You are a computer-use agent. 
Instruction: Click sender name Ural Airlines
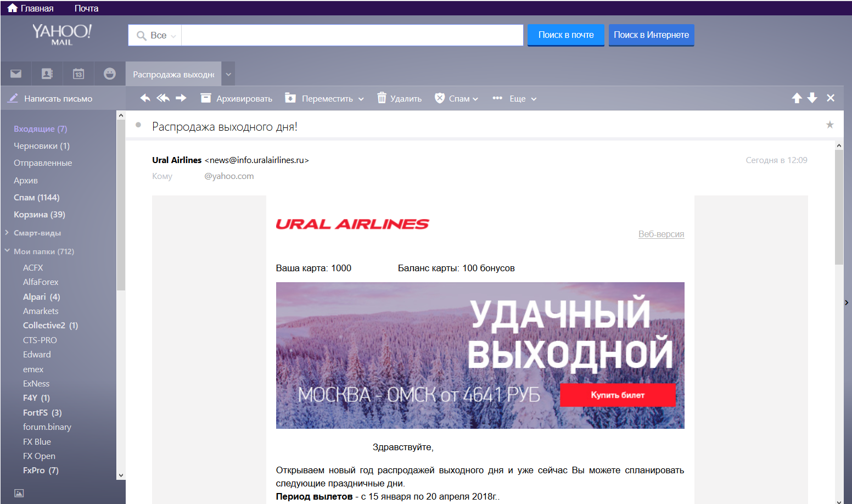point(177,160)
